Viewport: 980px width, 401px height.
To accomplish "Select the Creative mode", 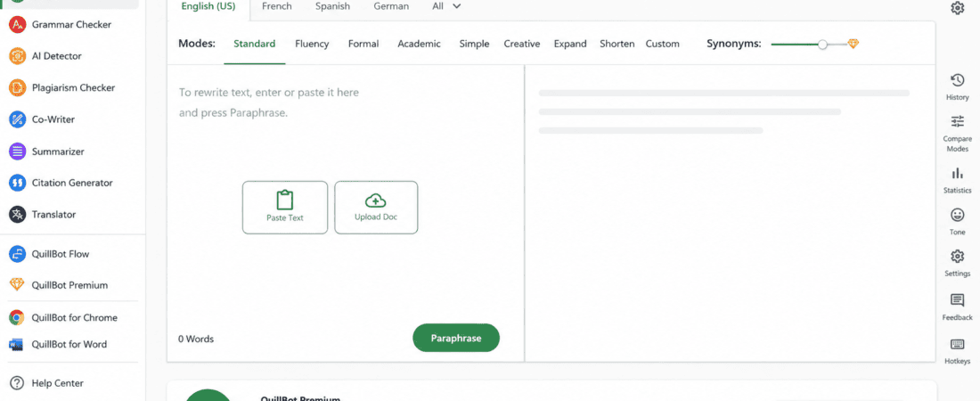I will point(522,44).
